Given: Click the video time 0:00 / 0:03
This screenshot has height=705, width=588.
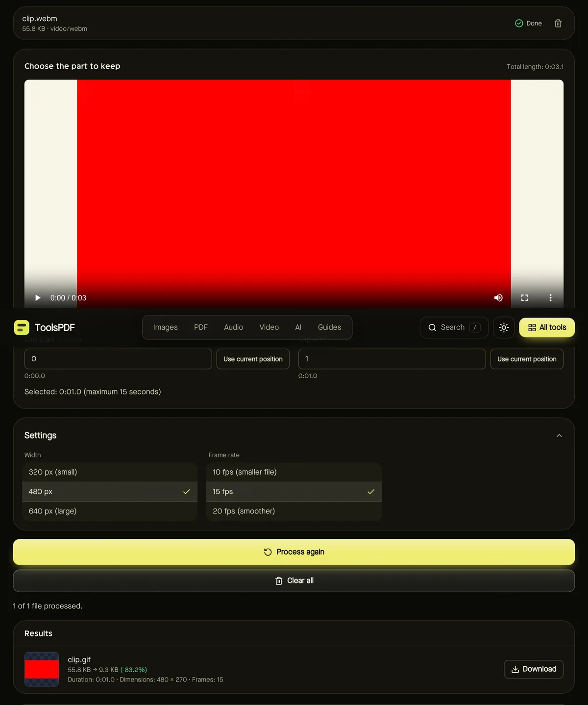Looking at the screenshot, I should pyautogui.click(x=68, y=298).
